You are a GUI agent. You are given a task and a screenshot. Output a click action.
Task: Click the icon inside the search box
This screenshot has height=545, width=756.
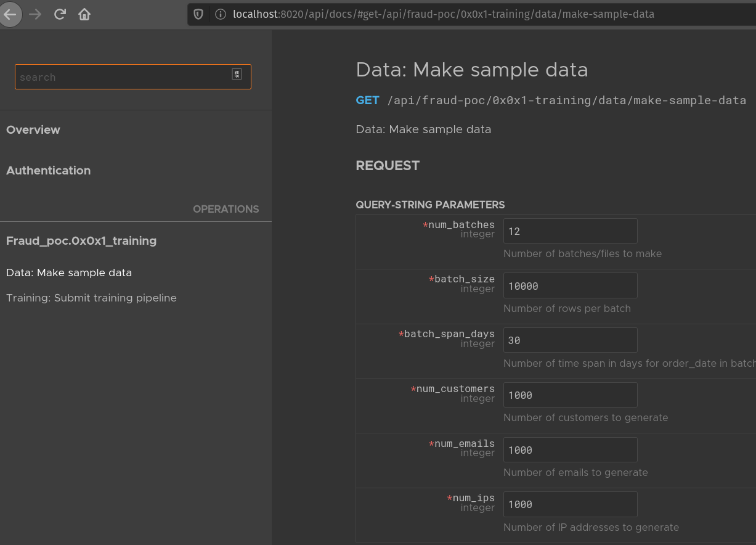237,75
